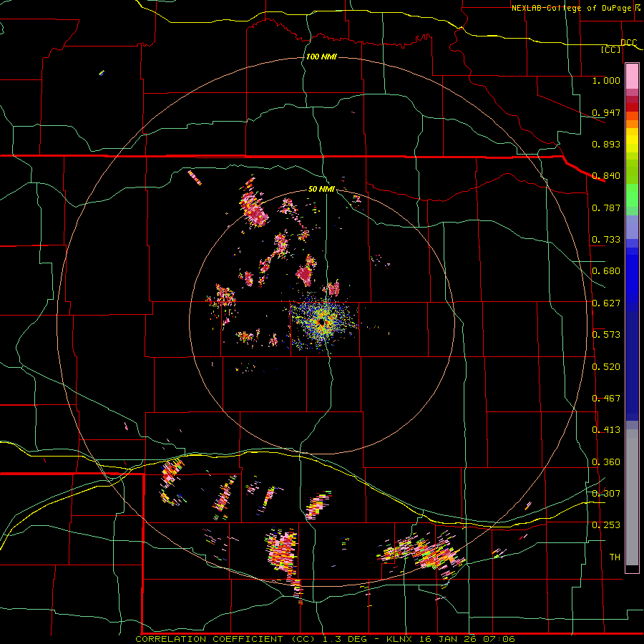This screenshot has height=644, width=644.
Task: Pick the periwinkle segment of color bar
Action: (632, 228)
